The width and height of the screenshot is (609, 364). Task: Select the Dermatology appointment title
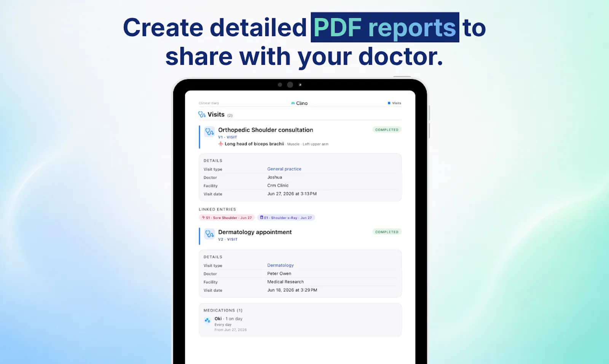click(255, 232)
